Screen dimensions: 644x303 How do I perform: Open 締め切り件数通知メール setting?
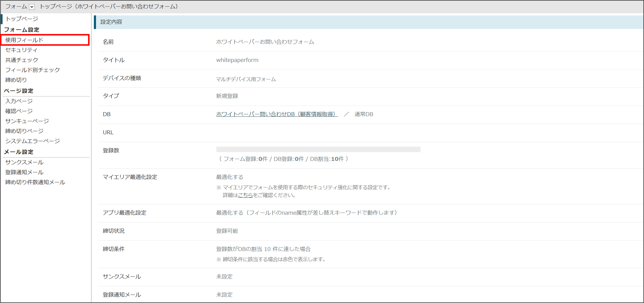pos(35,182)
